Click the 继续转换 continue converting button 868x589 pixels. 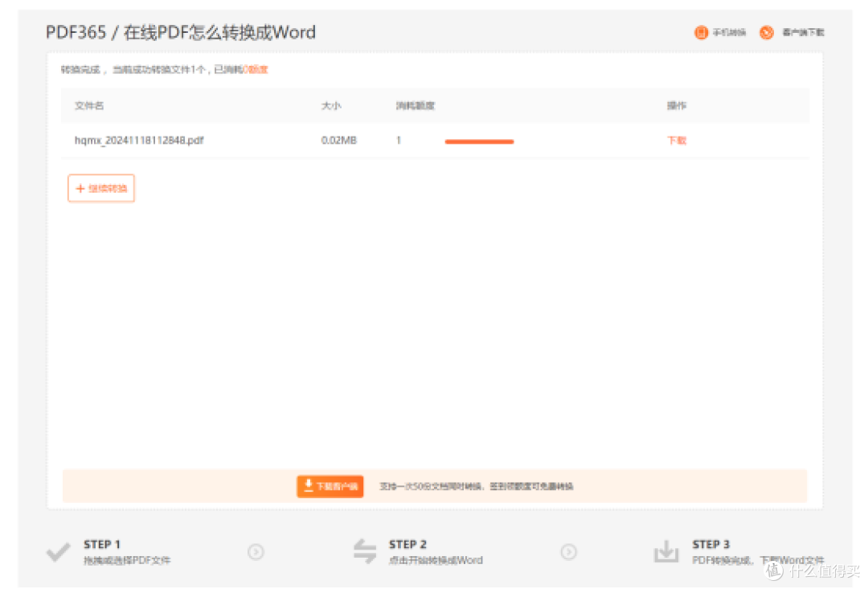[101, 188]
